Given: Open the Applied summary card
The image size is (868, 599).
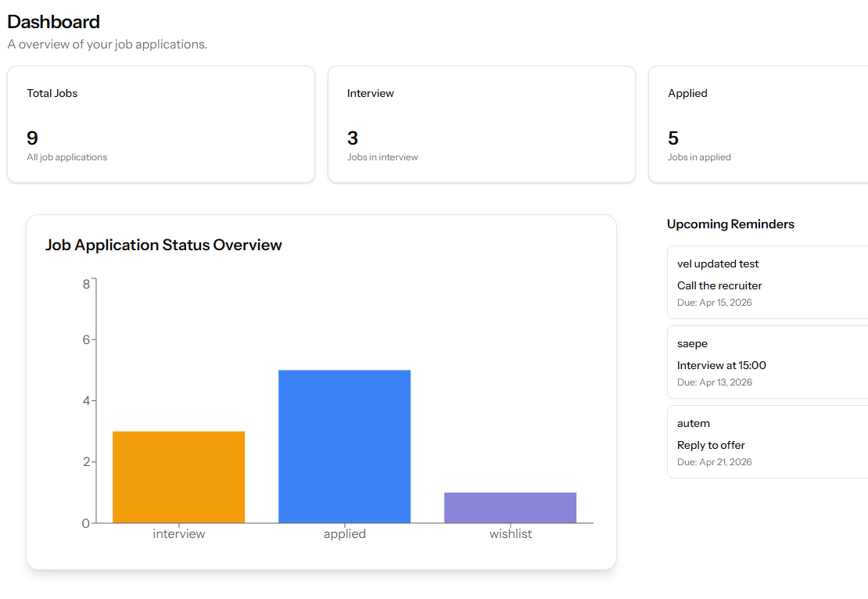Looking at the screenshot, I should click(x=759, y=124).
